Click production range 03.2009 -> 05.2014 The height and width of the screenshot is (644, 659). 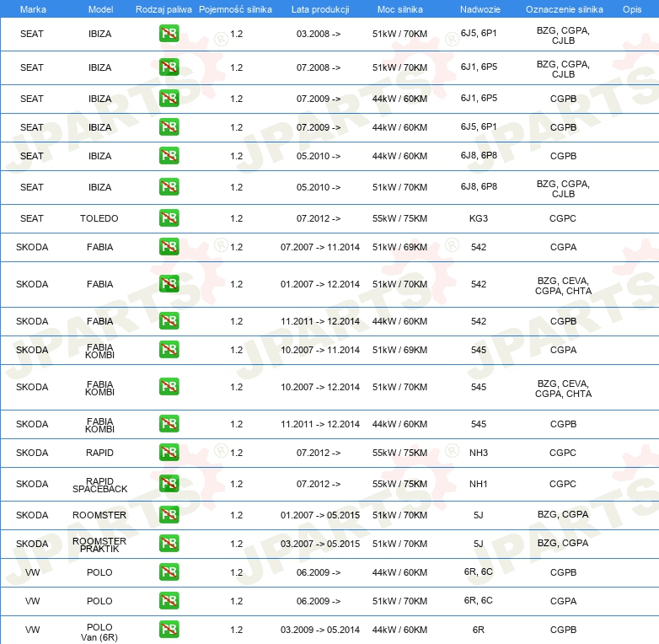tap(320, 630)
